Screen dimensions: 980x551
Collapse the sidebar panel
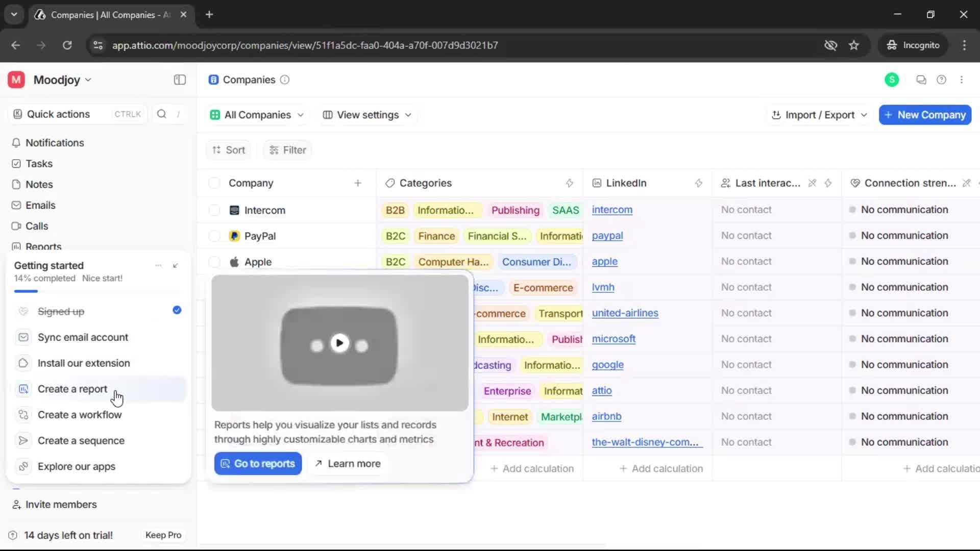coord(179,80)
